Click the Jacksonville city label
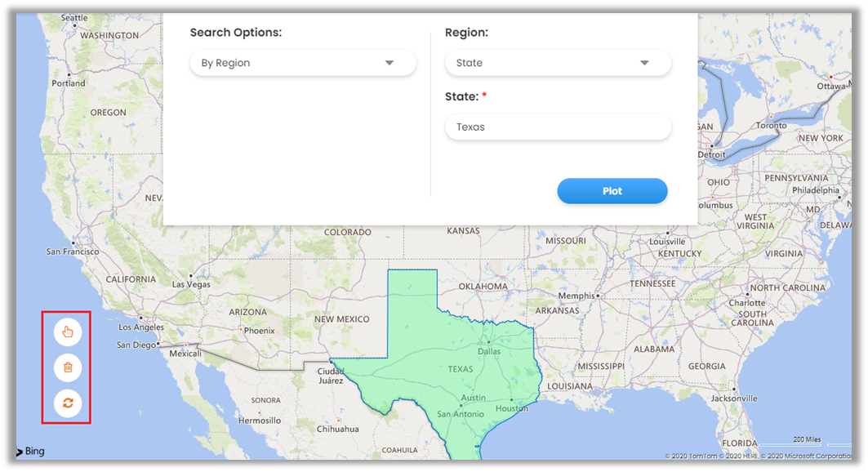The image size is (868, 472). (734, 399)
